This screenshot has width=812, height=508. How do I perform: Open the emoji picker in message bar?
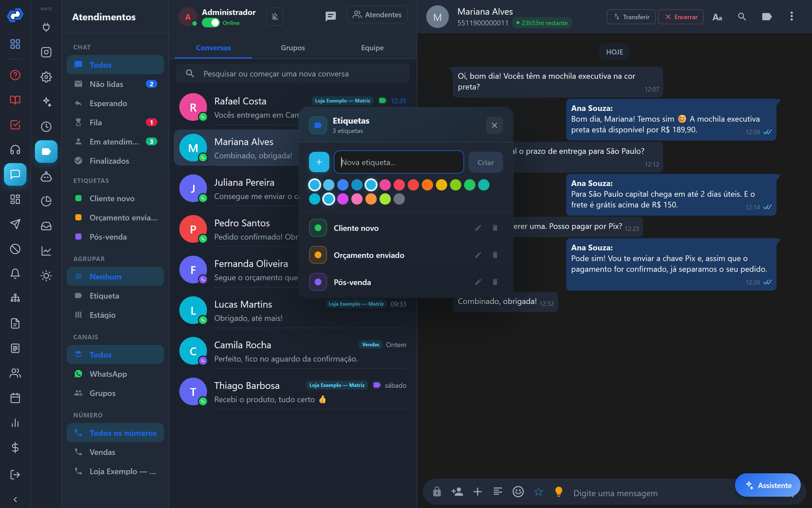(518, 492)
